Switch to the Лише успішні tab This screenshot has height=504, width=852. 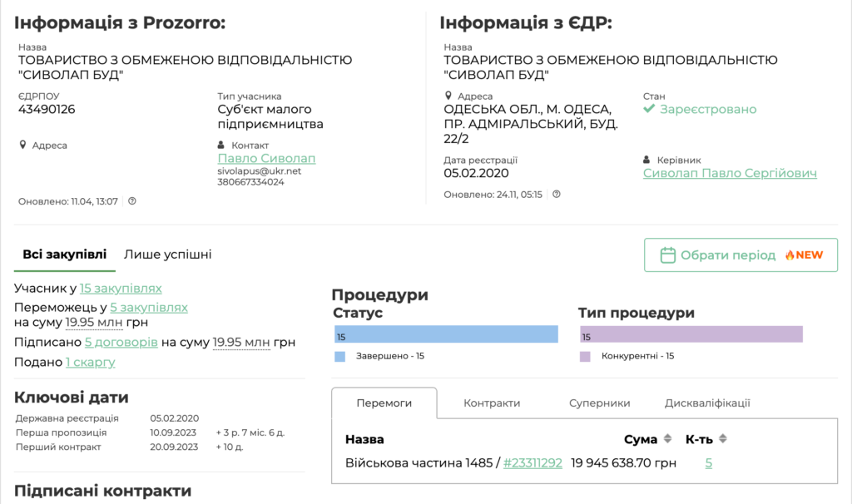click(x=167, y=254)
